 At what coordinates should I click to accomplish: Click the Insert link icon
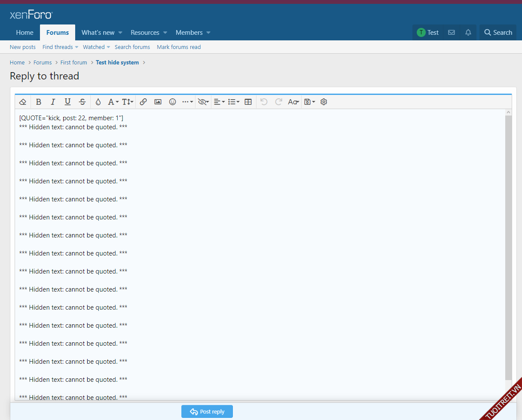pos(143,102)
